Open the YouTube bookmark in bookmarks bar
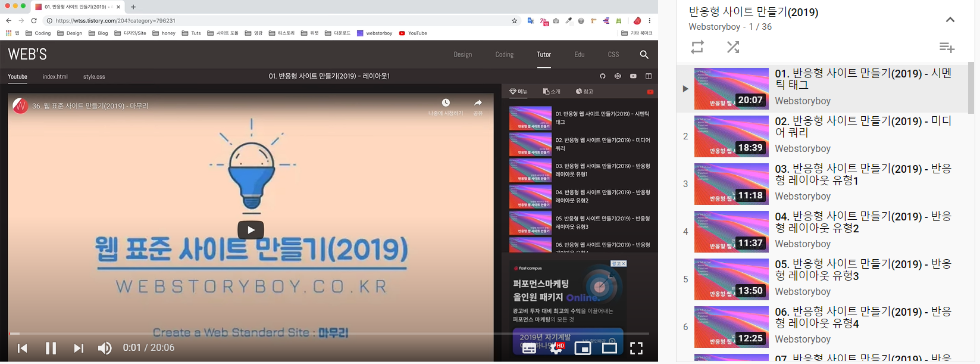The height and width of the screenshot is (364, 980). pyautogui.click(x=413, y=33)
